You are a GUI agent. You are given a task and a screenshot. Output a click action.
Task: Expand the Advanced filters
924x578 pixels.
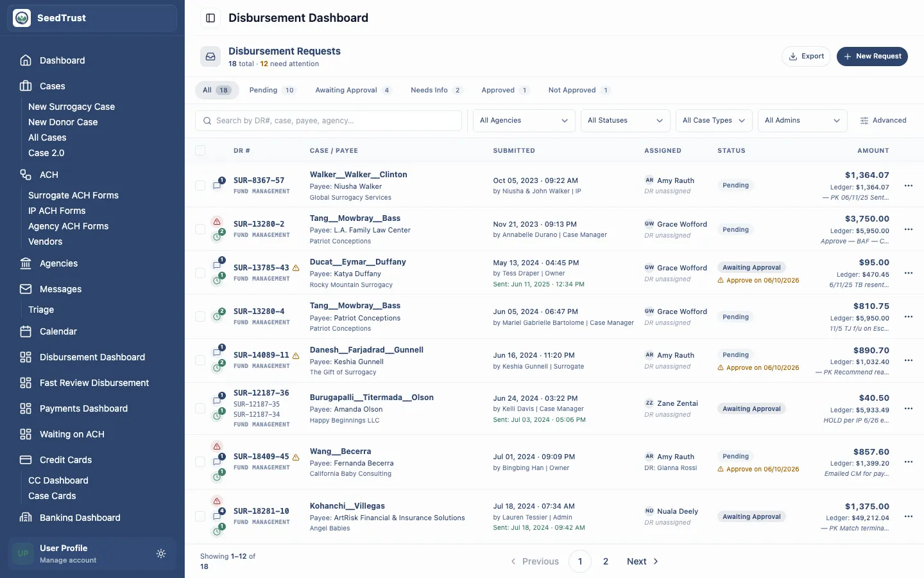tap(883, 121)
